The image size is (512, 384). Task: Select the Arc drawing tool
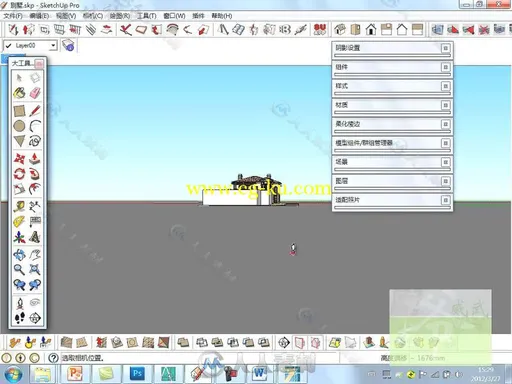35,126
